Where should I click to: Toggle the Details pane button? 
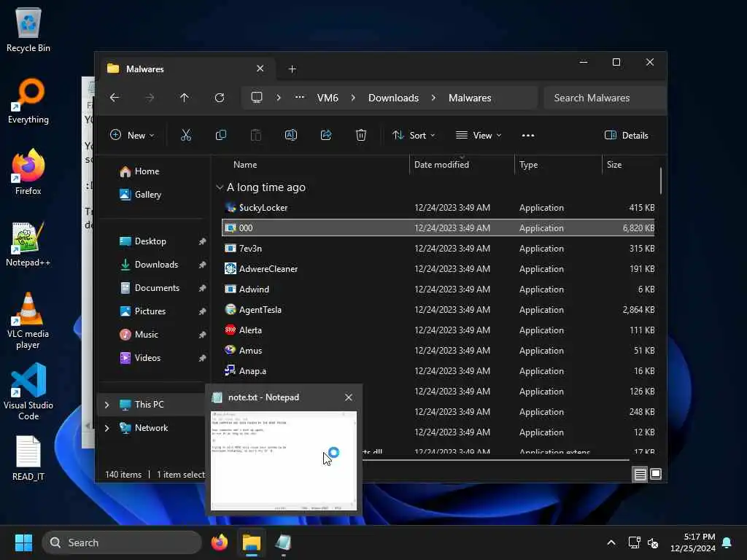[x=627, y=135]
